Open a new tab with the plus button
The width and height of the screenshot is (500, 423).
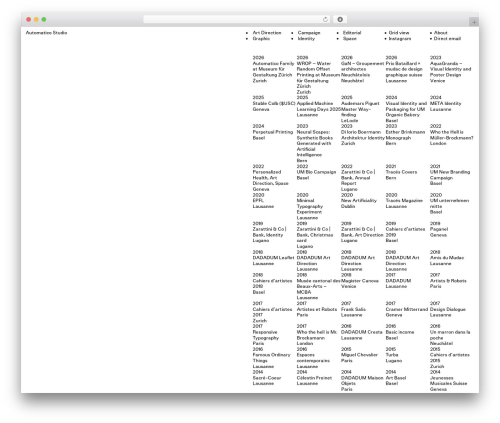click(x=474, y=22)
